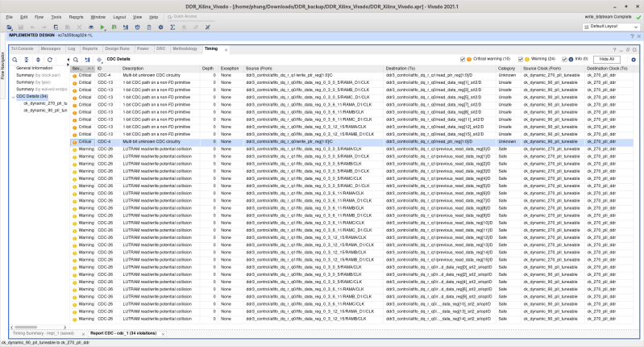Search the timing tree with the magnifier icon

[15, 60]
